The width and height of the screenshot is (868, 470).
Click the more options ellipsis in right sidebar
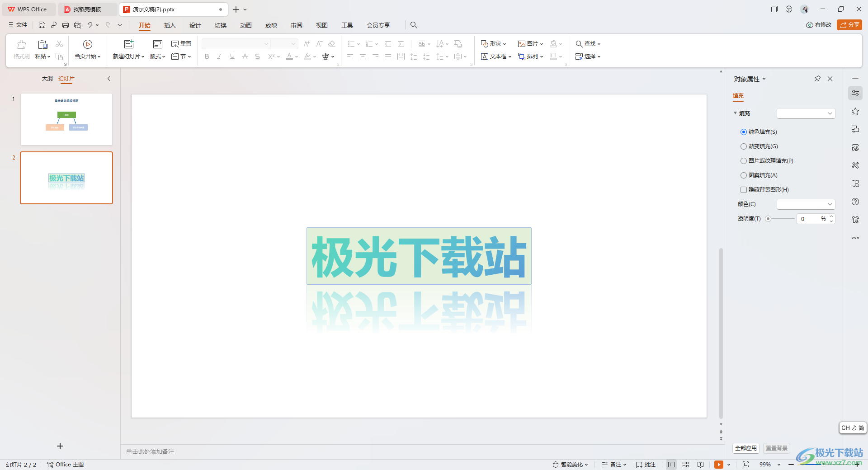click(855, 238)
